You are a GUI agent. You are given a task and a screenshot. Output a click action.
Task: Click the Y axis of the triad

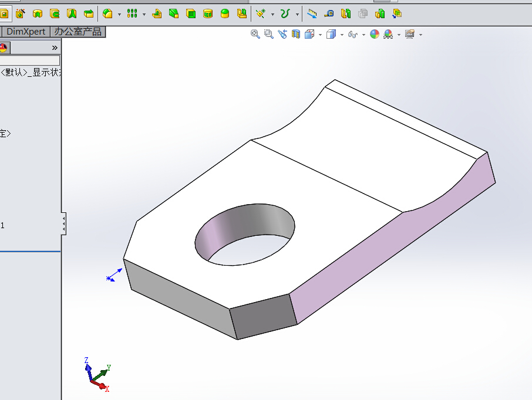pos(102,373)
